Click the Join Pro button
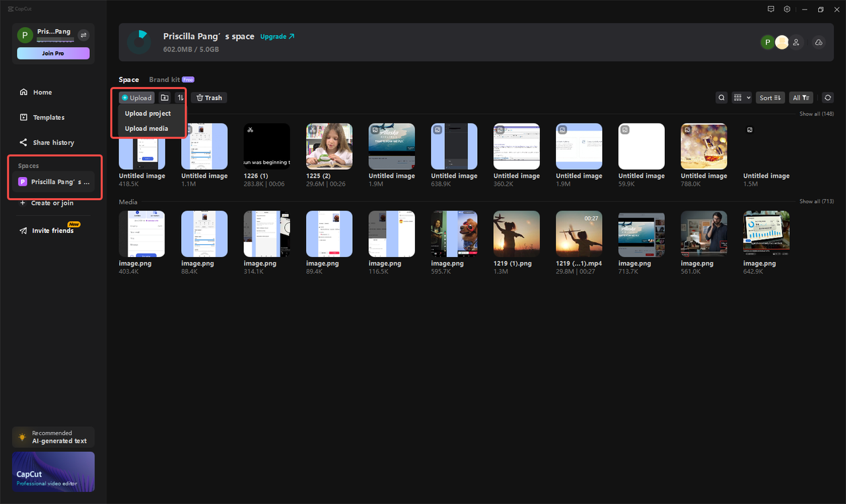 (53, 53)
